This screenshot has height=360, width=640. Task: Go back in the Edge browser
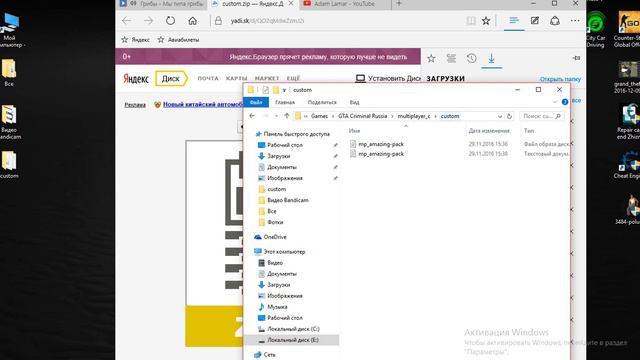[x=127, y=20]
